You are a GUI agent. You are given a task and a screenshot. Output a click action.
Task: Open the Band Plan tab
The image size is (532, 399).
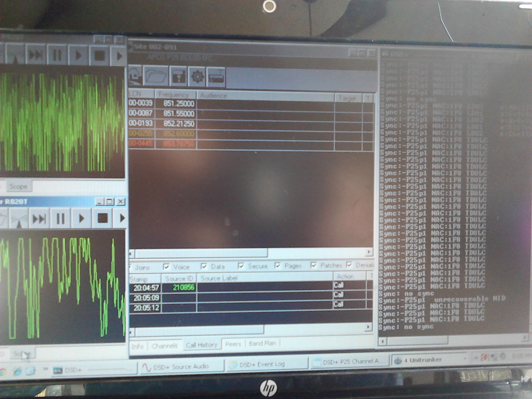pyautogui.click(x=262, y=343)
